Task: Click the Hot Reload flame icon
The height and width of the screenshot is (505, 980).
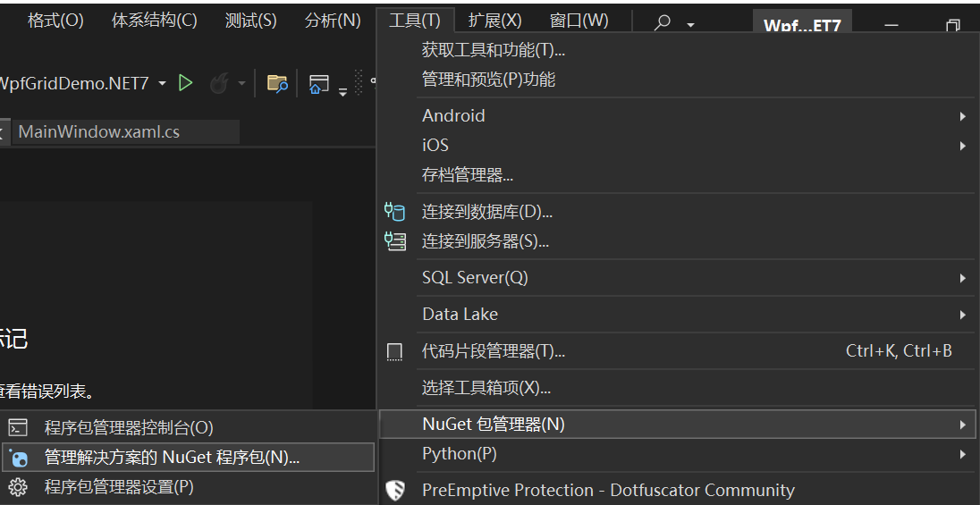Action: [x=219, y=83]
